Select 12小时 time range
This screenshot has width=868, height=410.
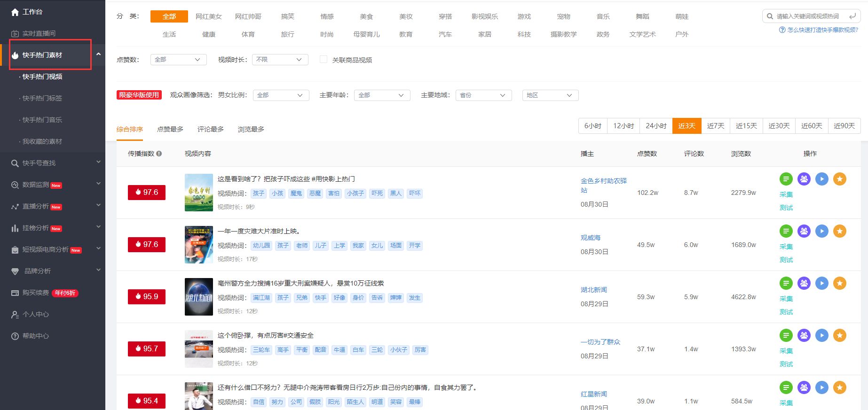[x=623, y=126]
